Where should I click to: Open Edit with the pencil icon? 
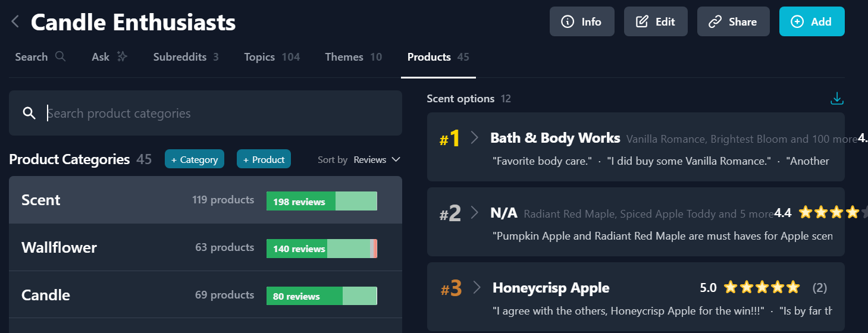click(x=656, y=21)
